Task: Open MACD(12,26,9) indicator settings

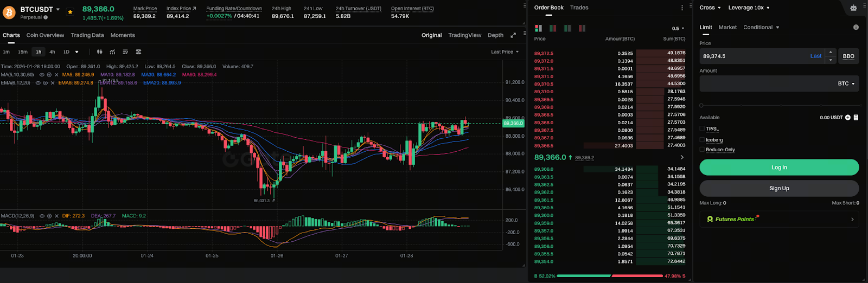Action: (49, 216)
